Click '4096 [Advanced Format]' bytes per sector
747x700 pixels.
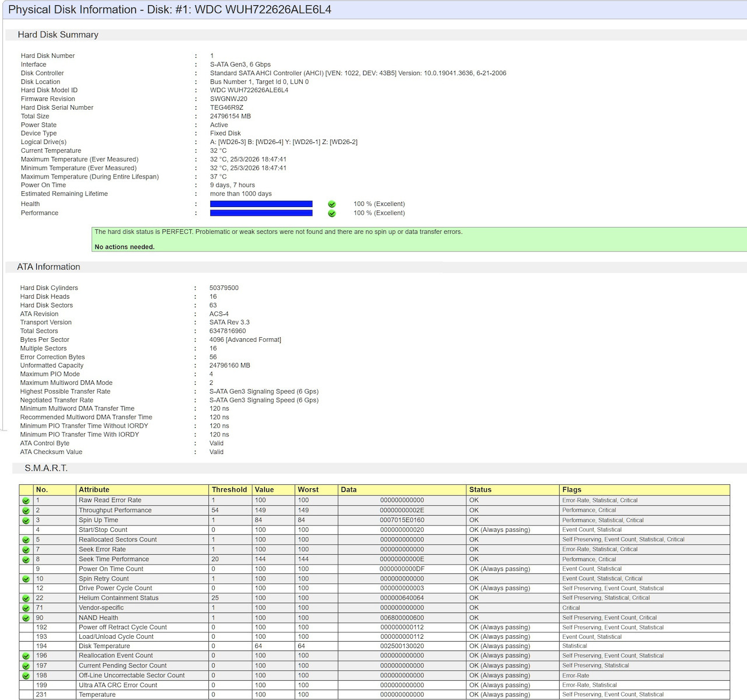[245, 340]
